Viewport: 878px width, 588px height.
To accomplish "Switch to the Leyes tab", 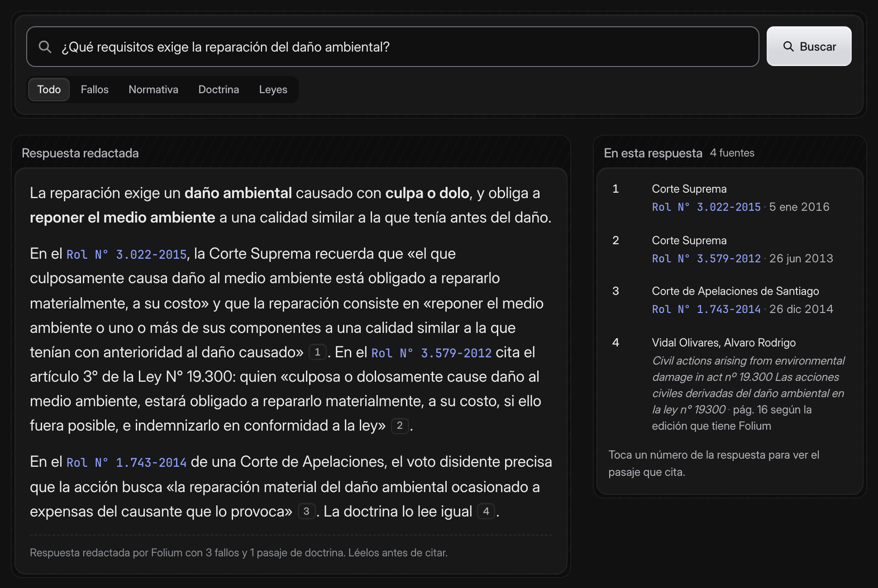I will (x=273, y=90).
